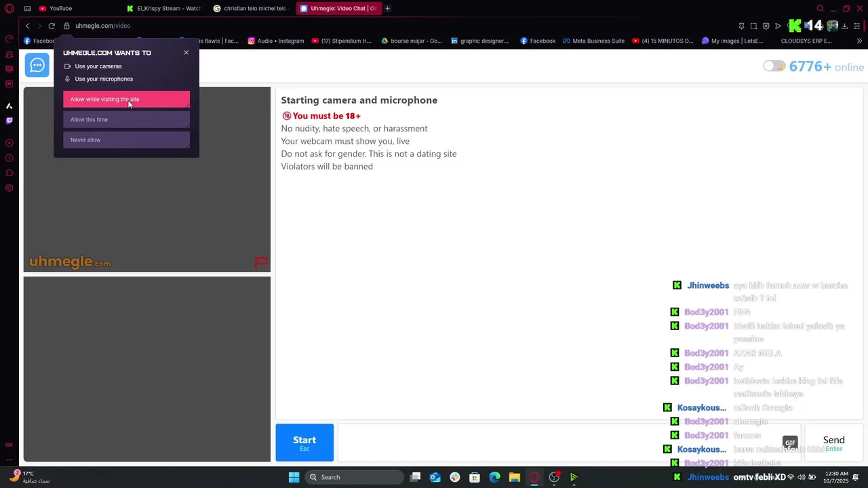Reload the current page
Image resolution: width=868 pixels, height=488 pixels.
(x=52, y=26)
